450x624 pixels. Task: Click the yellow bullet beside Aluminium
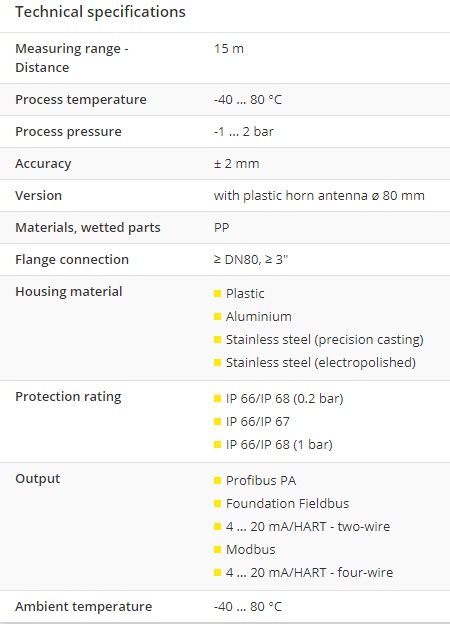tap(217, 317)
